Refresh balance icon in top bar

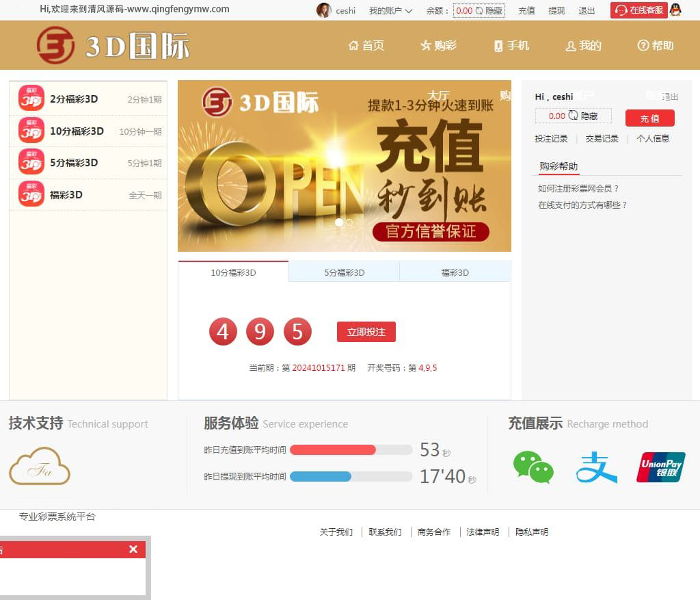pyautogui.click(x=479, y=11)
